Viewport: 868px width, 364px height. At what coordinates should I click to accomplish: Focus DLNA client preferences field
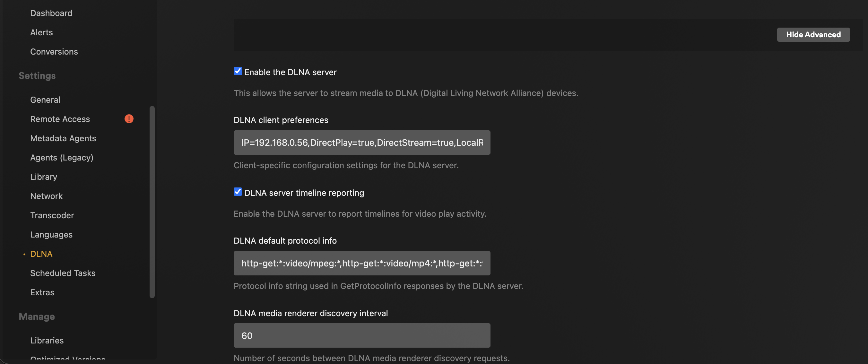[x=362, y=143]
